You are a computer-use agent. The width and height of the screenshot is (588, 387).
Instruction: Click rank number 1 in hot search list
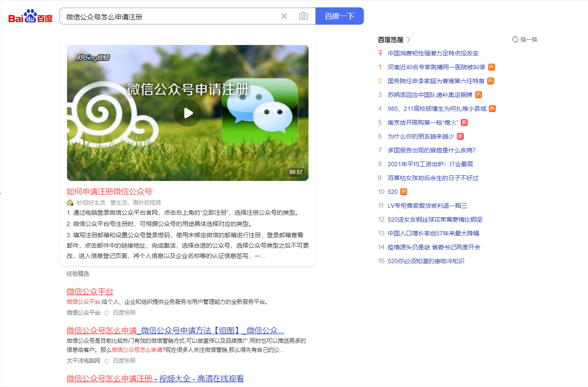point(380,67)
